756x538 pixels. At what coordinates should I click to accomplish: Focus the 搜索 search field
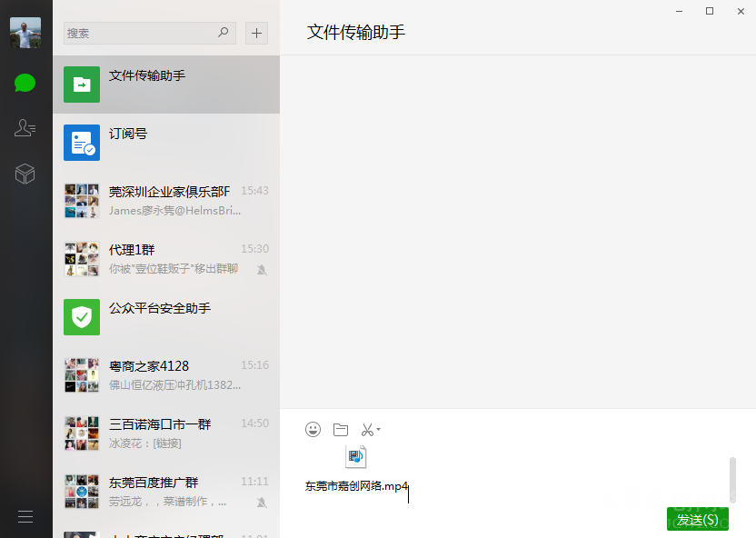[149, 34]
